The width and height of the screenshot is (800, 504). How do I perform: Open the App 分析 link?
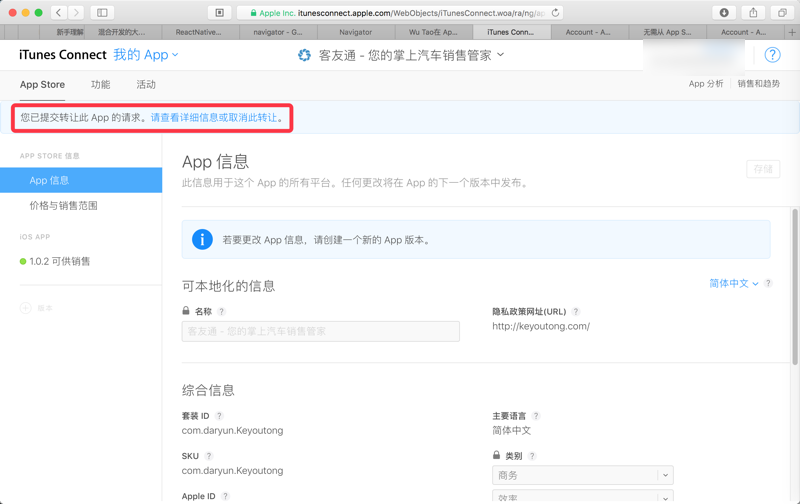click(x=706, y=84)
